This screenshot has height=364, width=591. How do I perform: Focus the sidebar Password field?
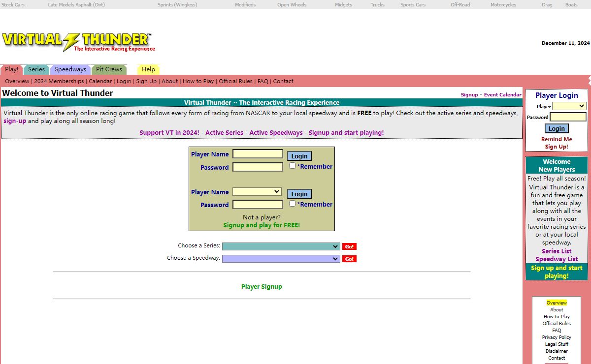(x=568, y=117)
